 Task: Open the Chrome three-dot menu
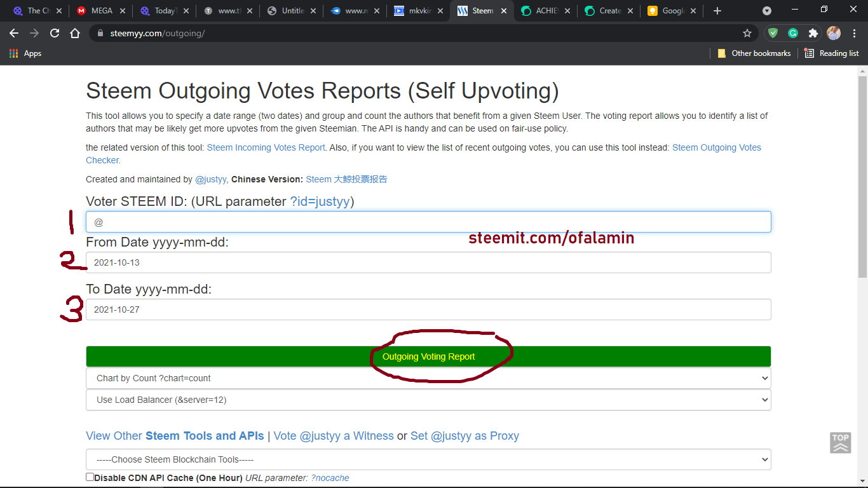click(x=853, y=33)
